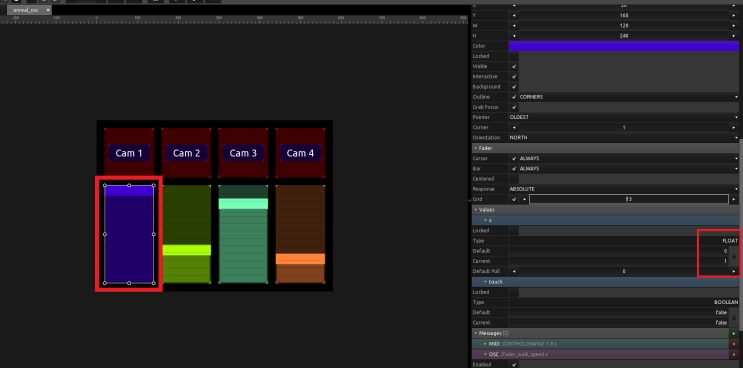
Task: Open the Response ABSOLUTE dropdown
Action: [624, 189]
